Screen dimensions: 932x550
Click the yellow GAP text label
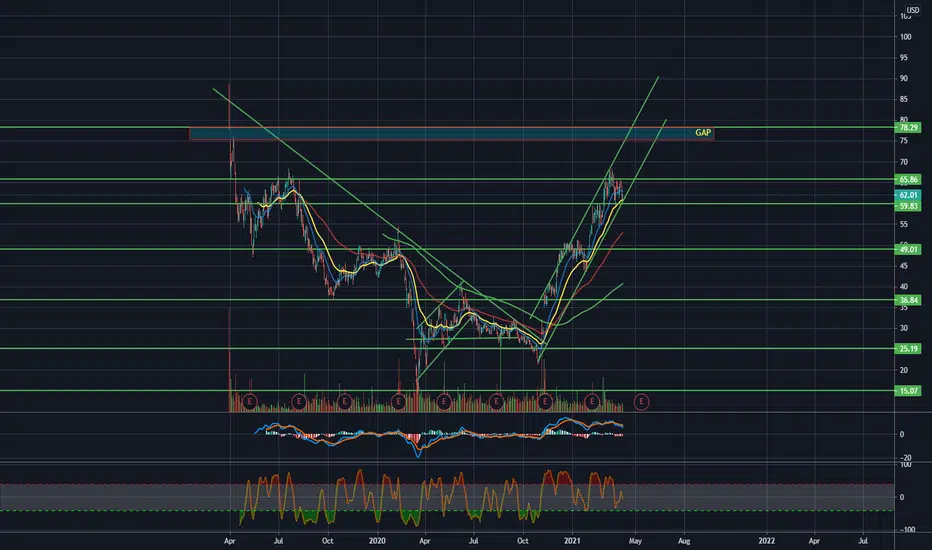[x=703, y=133]
